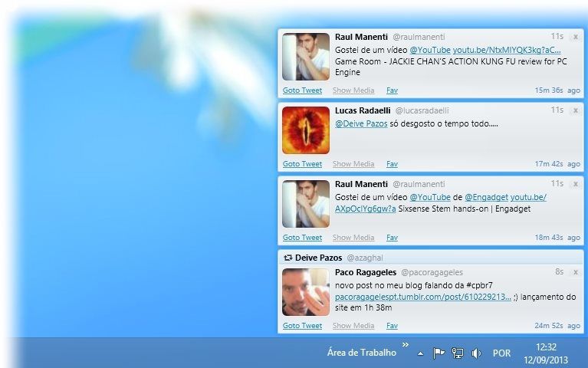Open the @YouTube mention in Jackie Chan tweet
Viewport: 588px width, 368px height.
[430, 50]
